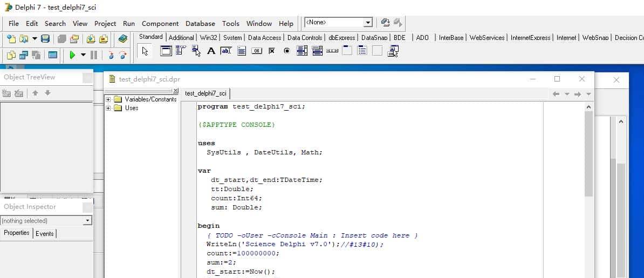Open the Project menu
This screenshot has width=644, height=278.
coord(105,23)
